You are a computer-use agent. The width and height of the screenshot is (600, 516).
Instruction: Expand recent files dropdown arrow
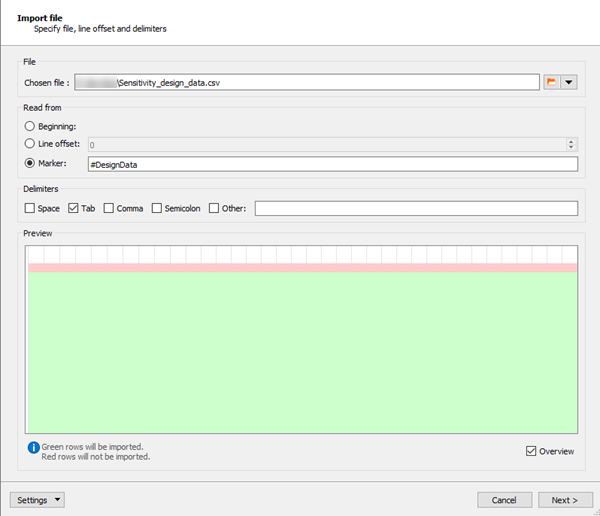[x=569, y=82]
